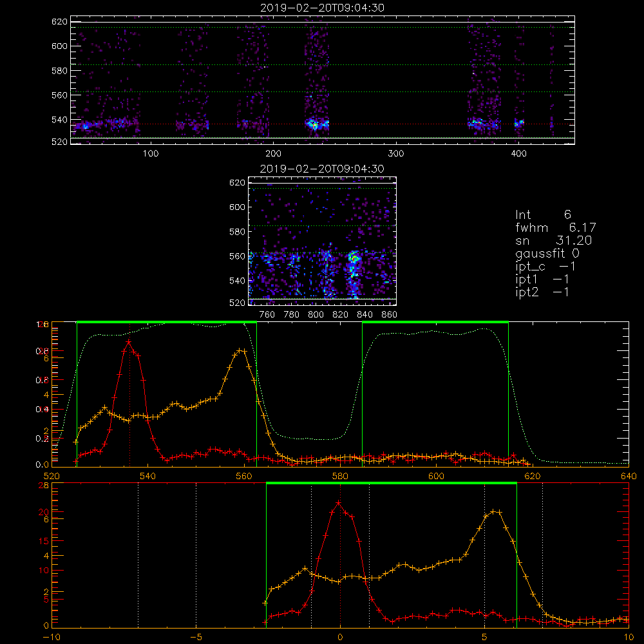This screenshot has width=644, height=644.
Task: Click the 2019-02-20T09:04:30 title above the wide spectrogram
Action: click(x=322, y=8)
